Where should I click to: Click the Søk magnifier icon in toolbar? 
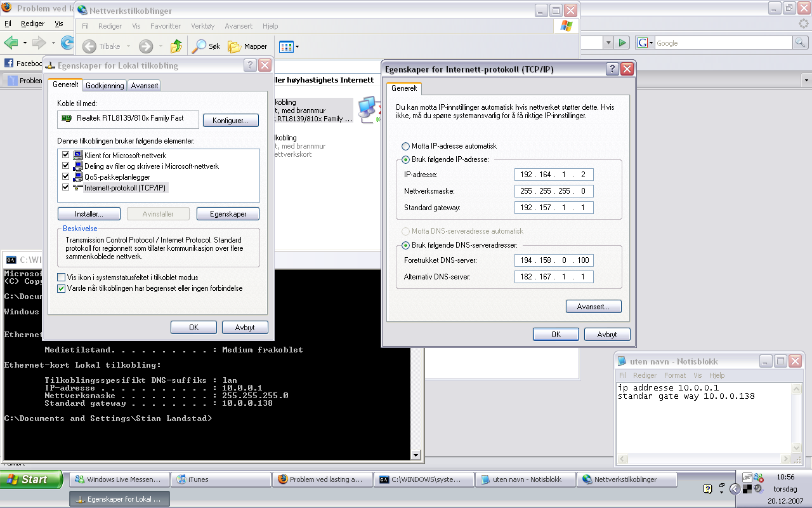[200, 46]
